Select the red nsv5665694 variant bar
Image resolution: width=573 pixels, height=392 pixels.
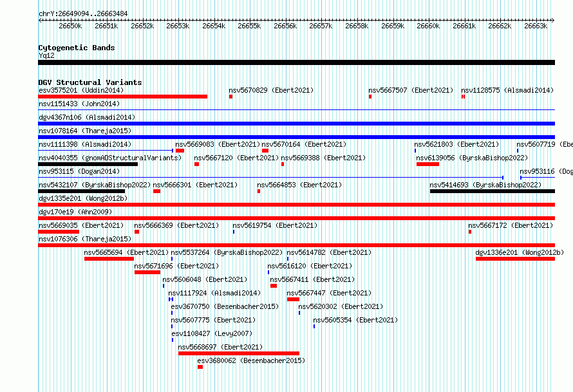point(109,259)
